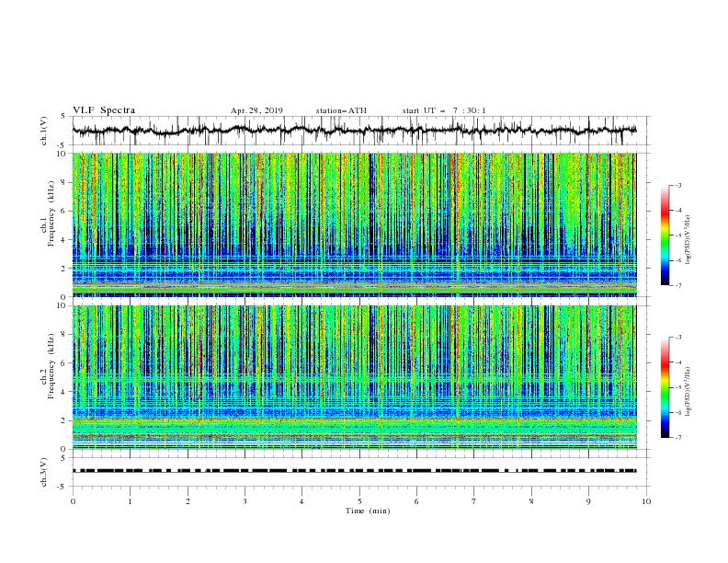Click the "ch.3(V)" axis label

pos(44,472)
